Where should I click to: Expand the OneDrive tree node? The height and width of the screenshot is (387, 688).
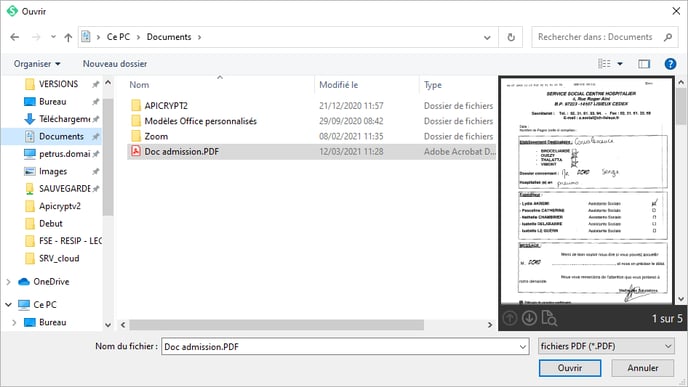(8, 282)
